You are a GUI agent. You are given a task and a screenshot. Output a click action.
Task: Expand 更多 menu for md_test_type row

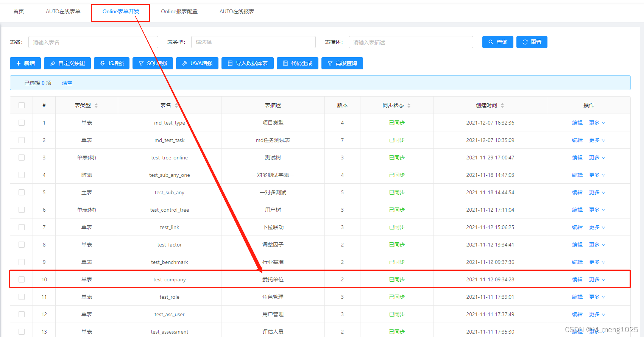(x=597, y=123)
